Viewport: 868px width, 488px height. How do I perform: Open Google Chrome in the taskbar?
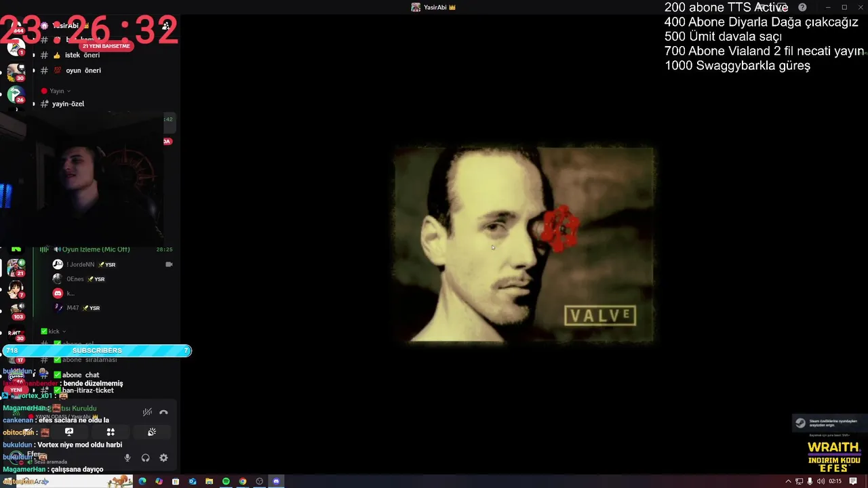[243, 481]
